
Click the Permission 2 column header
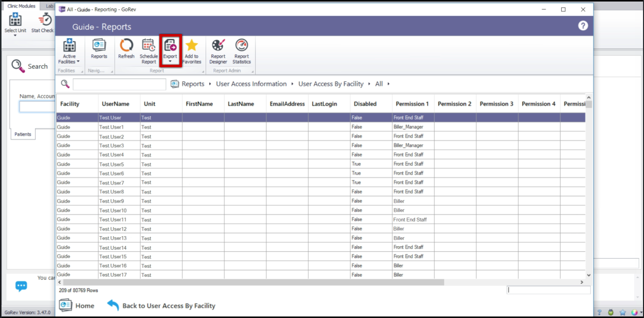[x=455, y=104]
